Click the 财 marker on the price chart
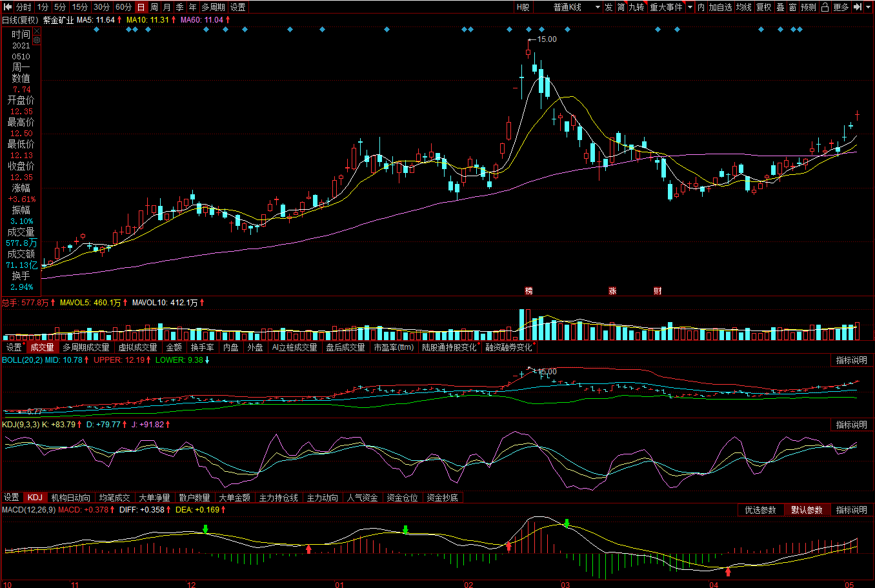Viewport: 875px width, 588px height. 658,291
